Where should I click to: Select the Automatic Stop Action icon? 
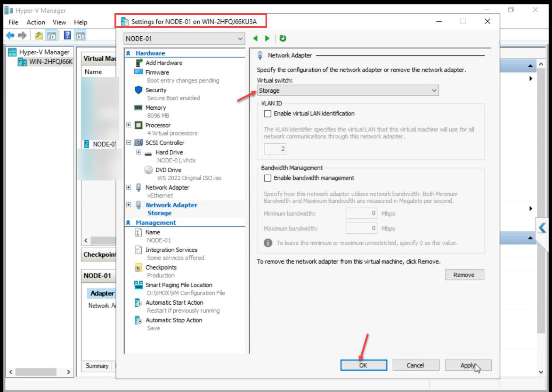point(139,320)
